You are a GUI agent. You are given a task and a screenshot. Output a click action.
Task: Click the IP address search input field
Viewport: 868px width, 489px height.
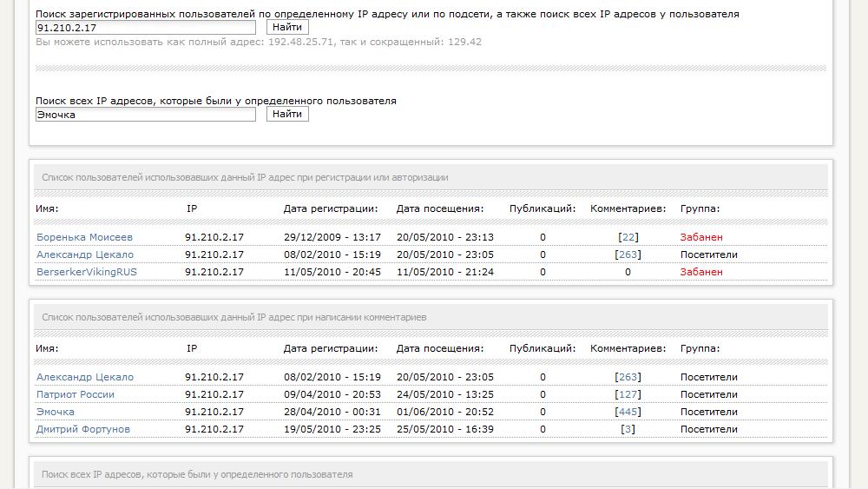pos(145,28)
